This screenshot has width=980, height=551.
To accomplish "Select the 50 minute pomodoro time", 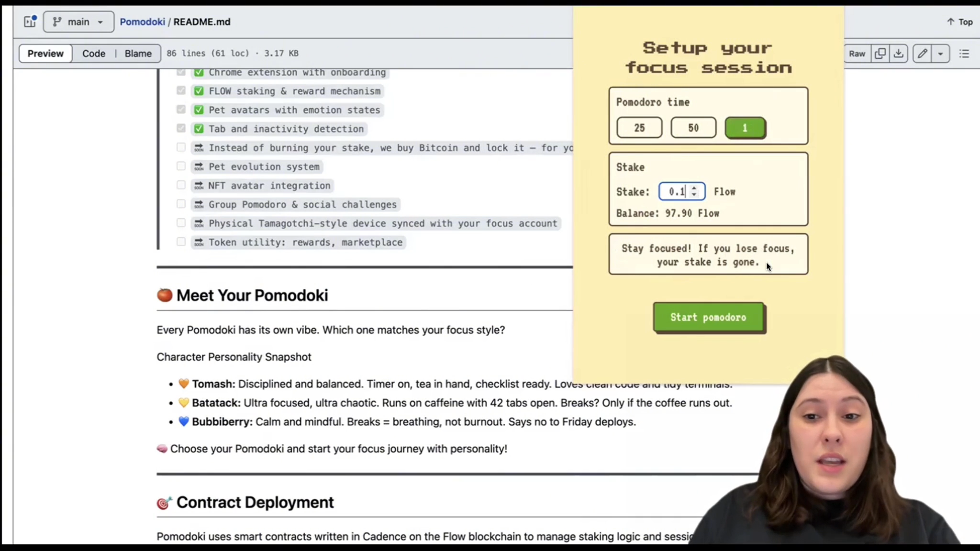I will click(693, 128).
